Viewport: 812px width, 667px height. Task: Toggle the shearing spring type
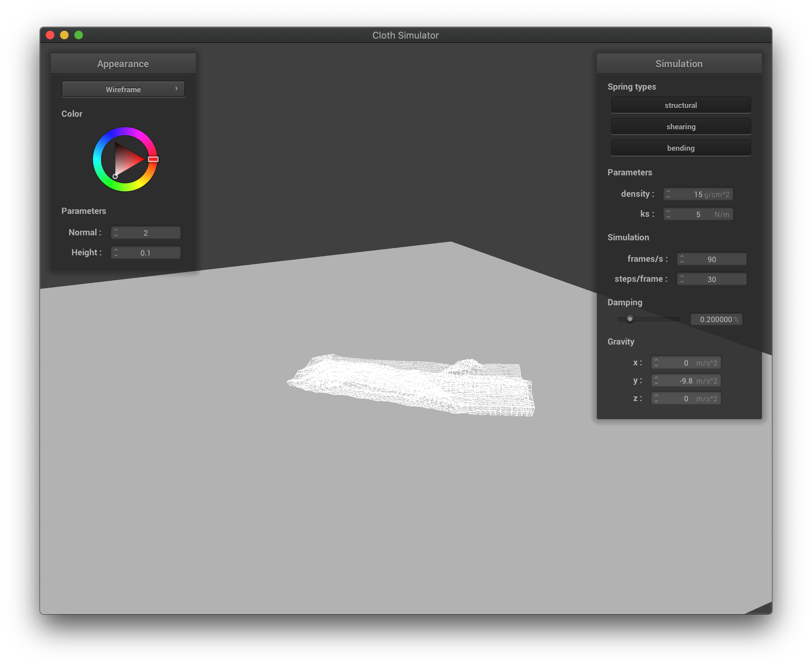click(x=680, y=127)
